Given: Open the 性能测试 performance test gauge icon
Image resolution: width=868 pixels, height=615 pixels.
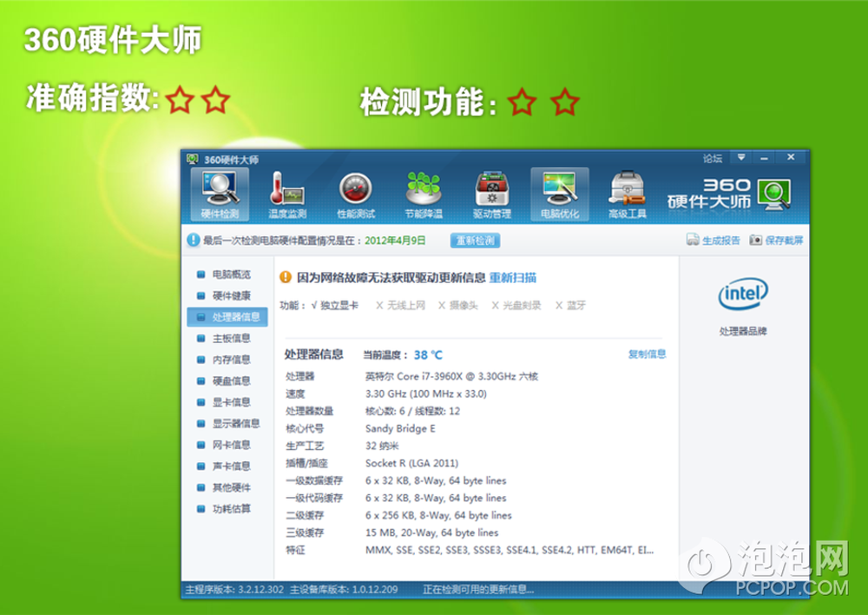Looking at the screenshot, I should 355,195.
